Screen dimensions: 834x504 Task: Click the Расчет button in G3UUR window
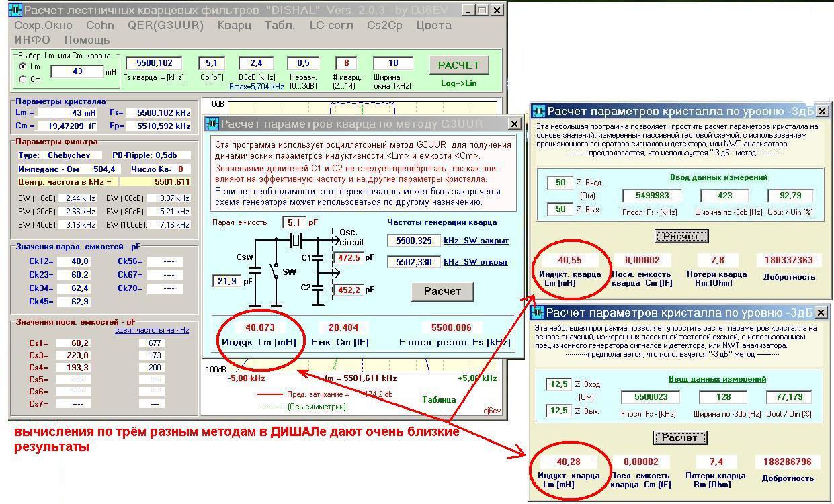click(x=442, y=291)
